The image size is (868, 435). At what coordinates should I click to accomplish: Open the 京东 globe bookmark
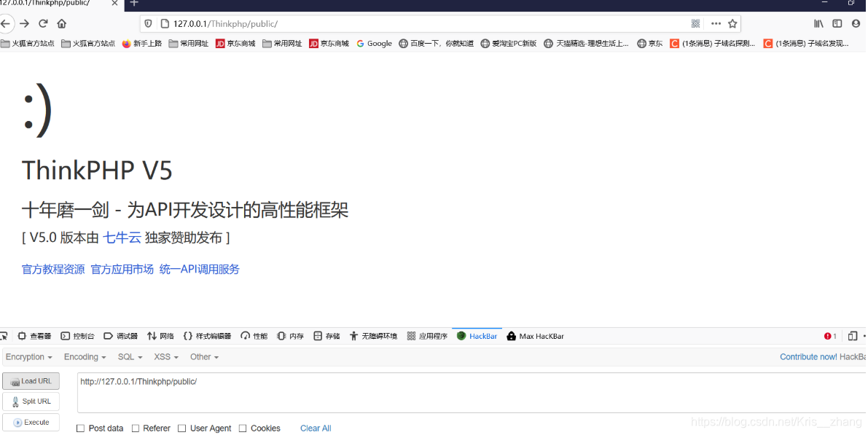[650, 43]
